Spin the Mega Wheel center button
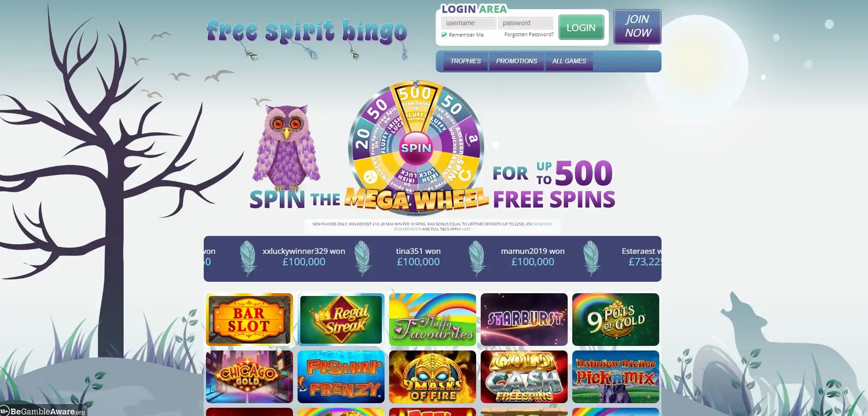The width and height of the screenshot is (868, 416). tap(416, 148)
